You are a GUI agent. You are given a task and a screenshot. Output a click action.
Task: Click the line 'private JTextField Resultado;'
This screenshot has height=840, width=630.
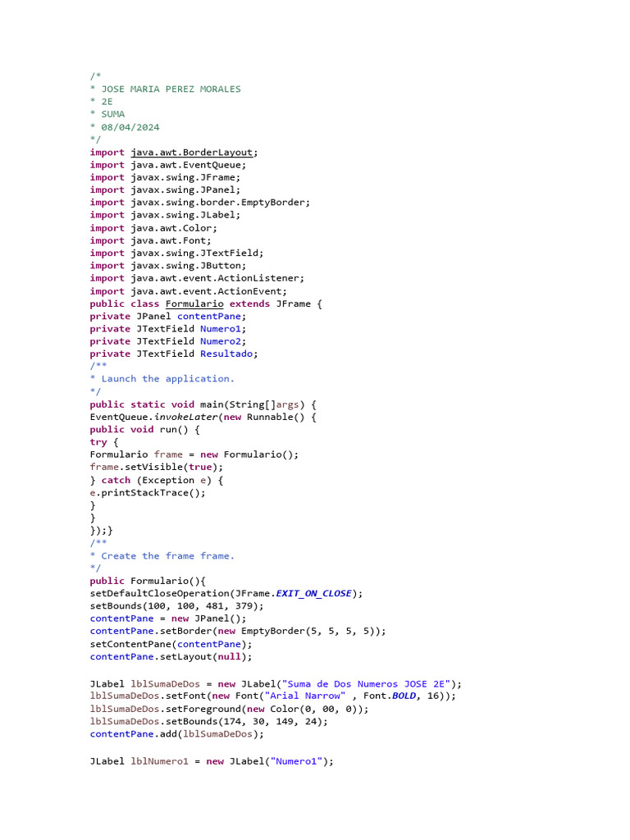(x=174, y=354)
